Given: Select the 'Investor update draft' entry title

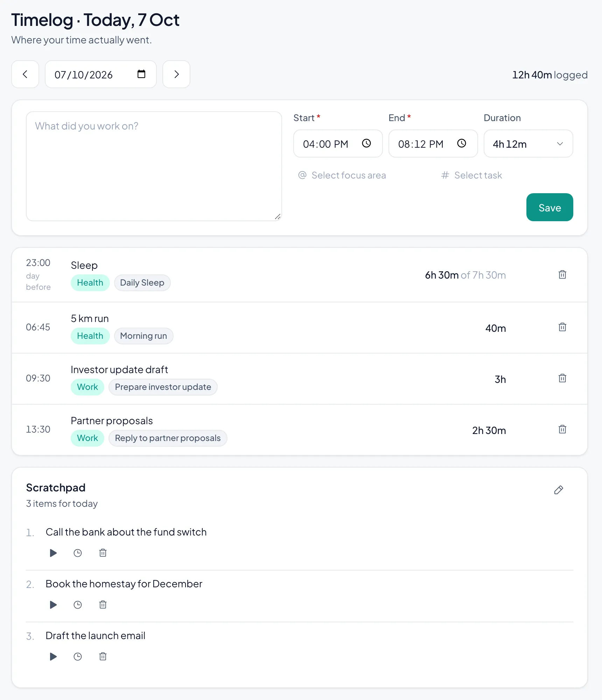Looking at the screenshot, I should pos(119,370).
